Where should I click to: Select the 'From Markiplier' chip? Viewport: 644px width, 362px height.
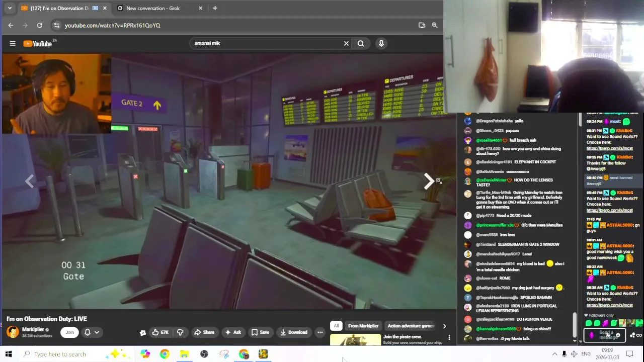pyautogui.click(x=363, y=326)
